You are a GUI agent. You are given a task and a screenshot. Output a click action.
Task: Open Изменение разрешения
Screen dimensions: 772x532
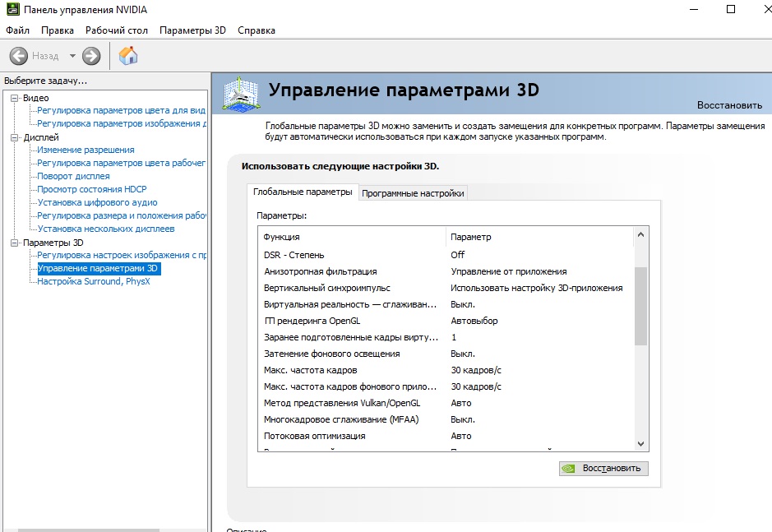(x=86, y=150)
